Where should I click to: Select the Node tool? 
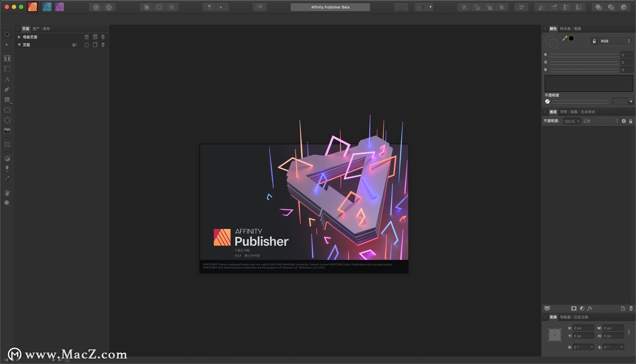[x=7, y=45]
